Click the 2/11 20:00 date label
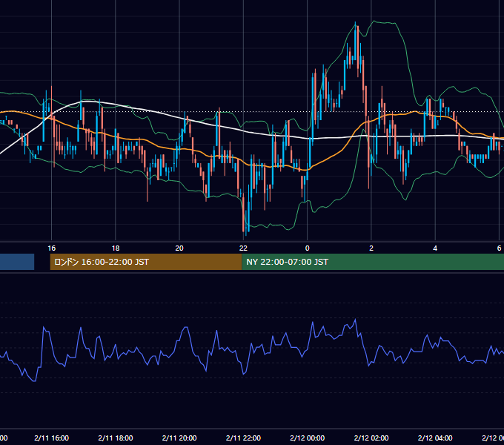 pyautogui.click(x=179, y=438)
